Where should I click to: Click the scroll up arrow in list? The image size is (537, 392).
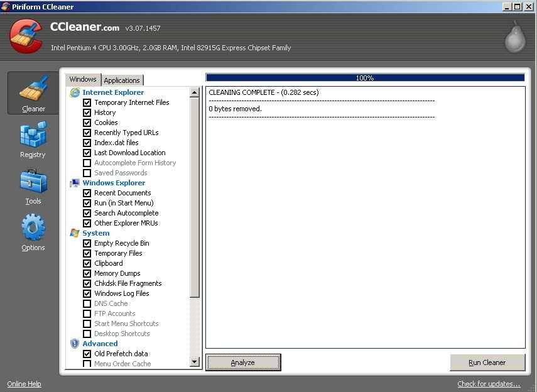tap(194, 92)
